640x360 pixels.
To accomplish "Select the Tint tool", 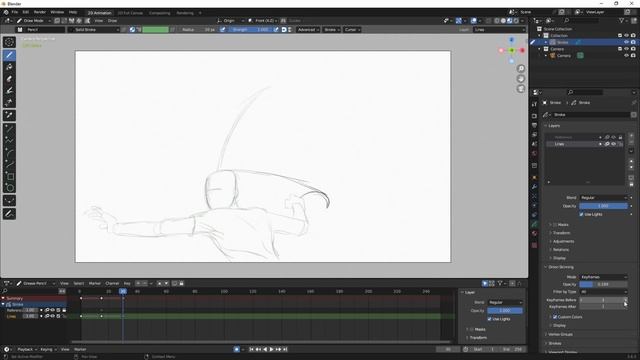I will point(9,91).
